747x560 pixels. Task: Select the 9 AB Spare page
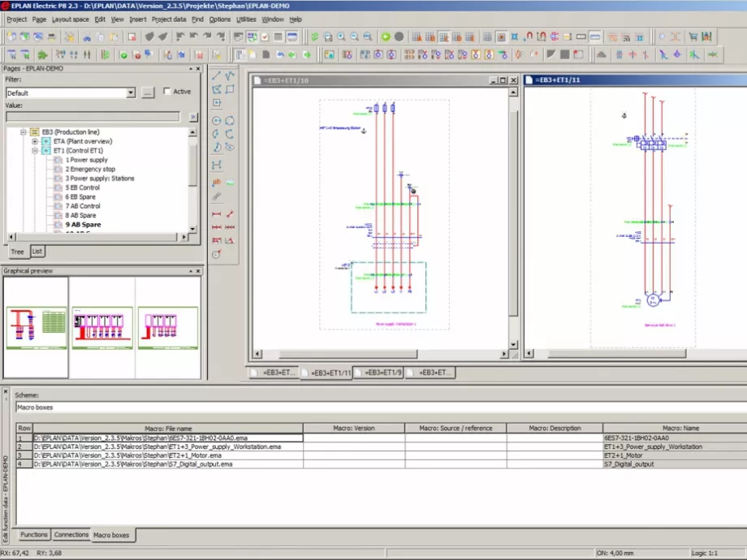(83, 225)
